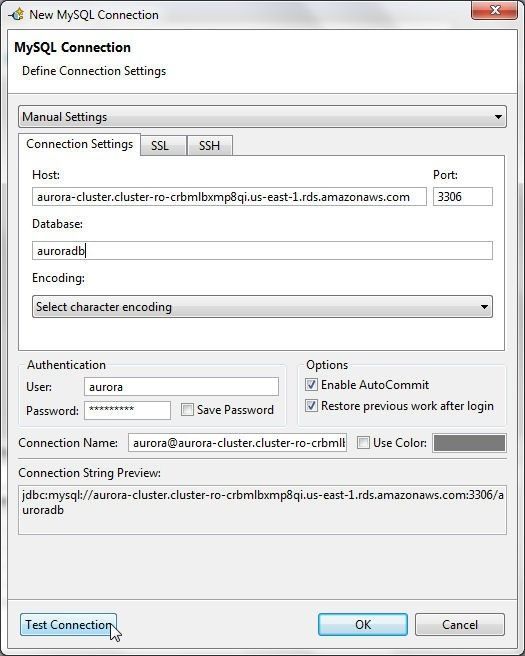Viewport: 525px width, 656px height.
Task: Click the Database field containing auroradb
Action: click(262, 251)
